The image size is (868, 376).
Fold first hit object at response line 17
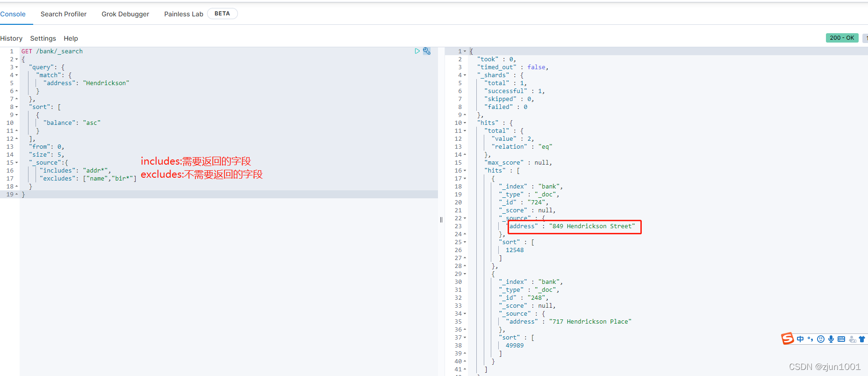click(x=465, y=179)
